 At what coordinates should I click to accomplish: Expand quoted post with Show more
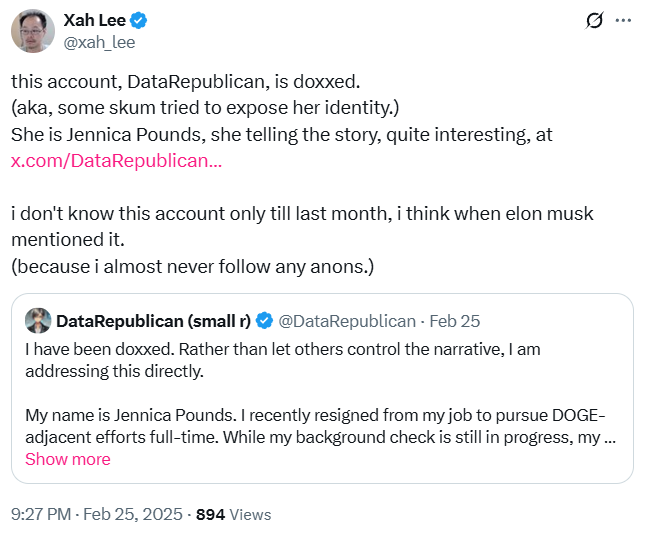[x=67, y=459]
